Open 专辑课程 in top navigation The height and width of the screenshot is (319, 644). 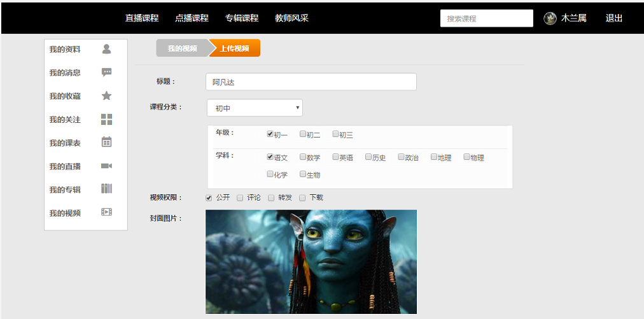(x=242, y=18)
